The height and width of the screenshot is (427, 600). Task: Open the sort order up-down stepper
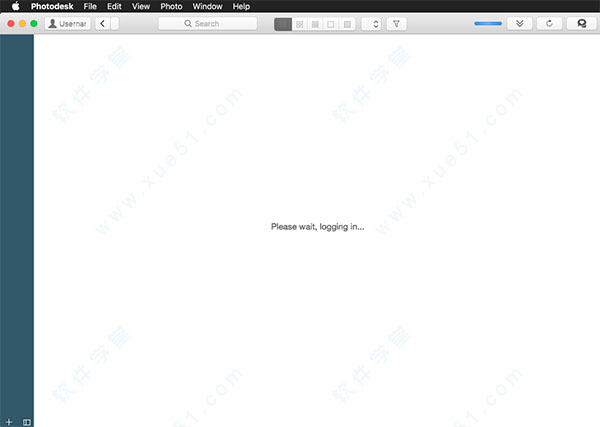372,24
